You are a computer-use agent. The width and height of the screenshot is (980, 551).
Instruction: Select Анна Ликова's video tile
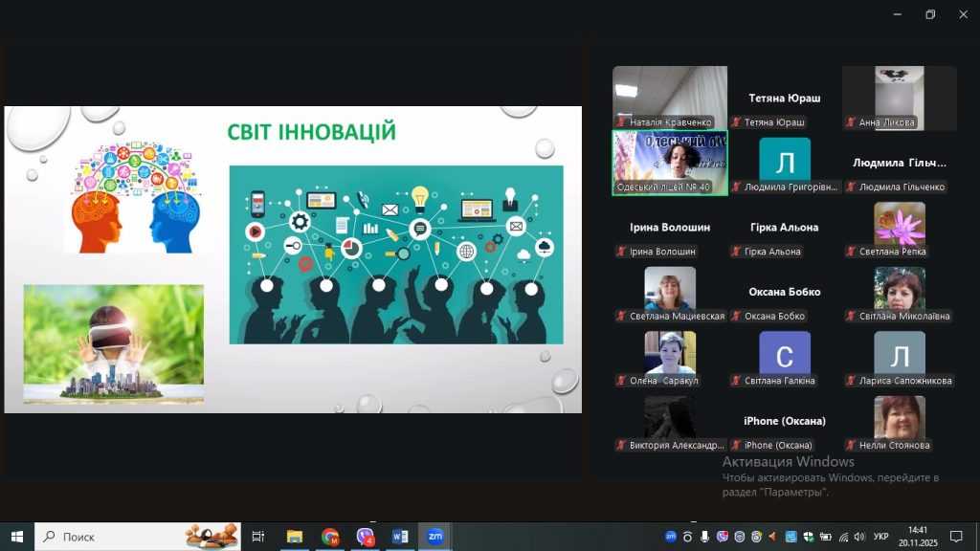click(x=899, y=98)
